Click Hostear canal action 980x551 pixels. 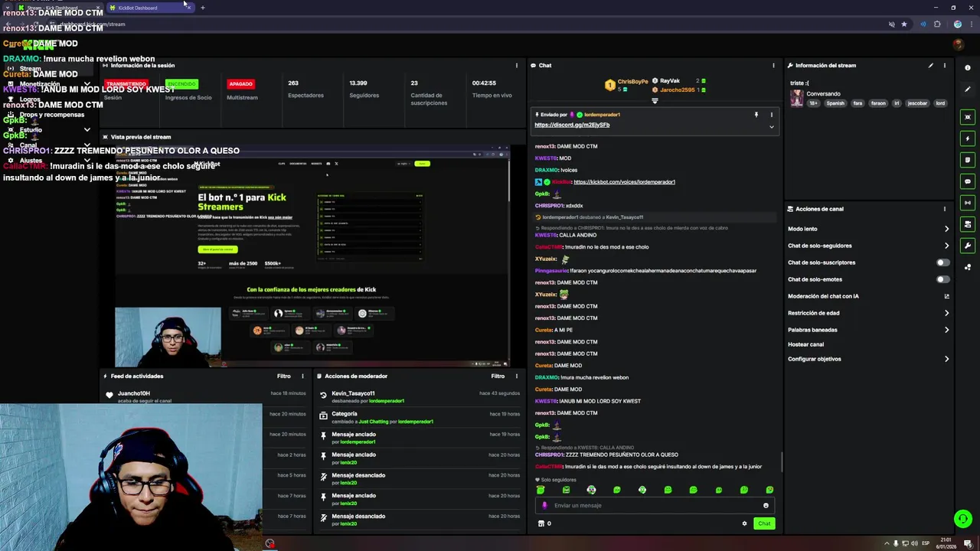point(805,344)
